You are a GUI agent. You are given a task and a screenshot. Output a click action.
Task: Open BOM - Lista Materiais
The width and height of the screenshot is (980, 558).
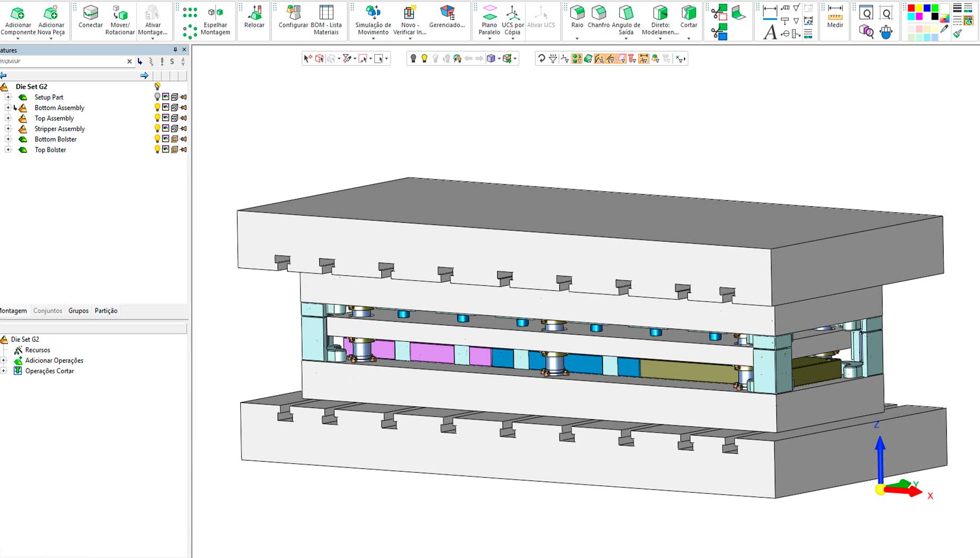326,20
